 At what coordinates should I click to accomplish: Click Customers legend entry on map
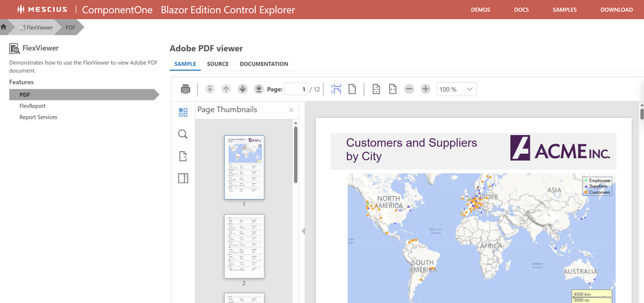point(597,192)
